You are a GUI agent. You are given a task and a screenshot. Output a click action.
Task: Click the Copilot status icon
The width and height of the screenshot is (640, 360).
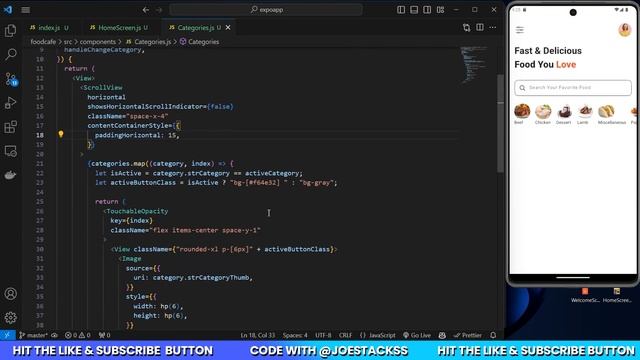pyautogui.click(x=442, y=335)
